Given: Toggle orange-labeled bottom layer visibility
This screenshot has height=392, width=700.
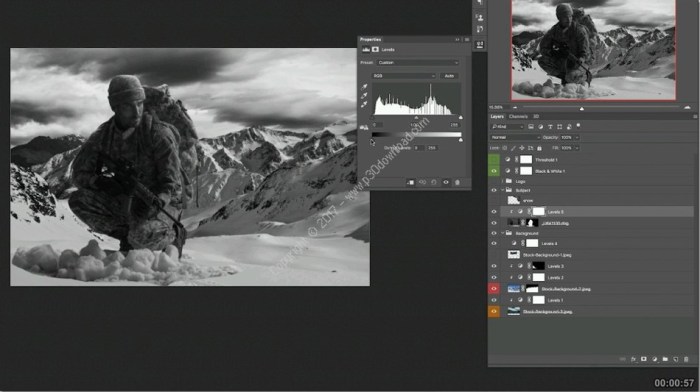Looking at the screenshot, I should pyautogui.click(x=494, y=311).
